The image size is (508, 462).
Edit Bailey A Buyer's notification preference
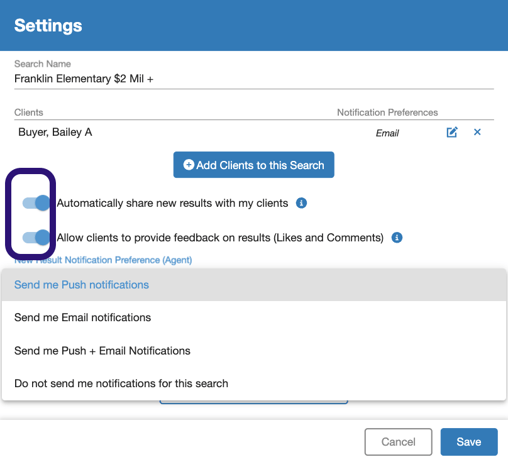click(x=452, y=132)
